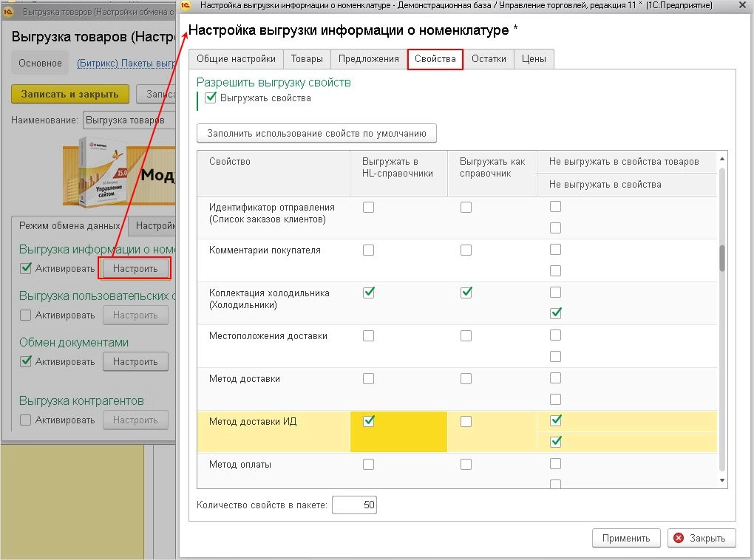Viewport: 754px width, 560px height.
Task: Check 'Выгружать как справочник' for Комментарии покупателя
Action: tap(466, 250)
